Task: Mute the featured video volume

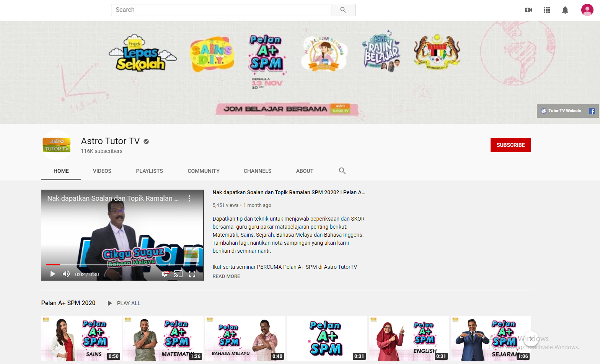Action: coord(66,274)
